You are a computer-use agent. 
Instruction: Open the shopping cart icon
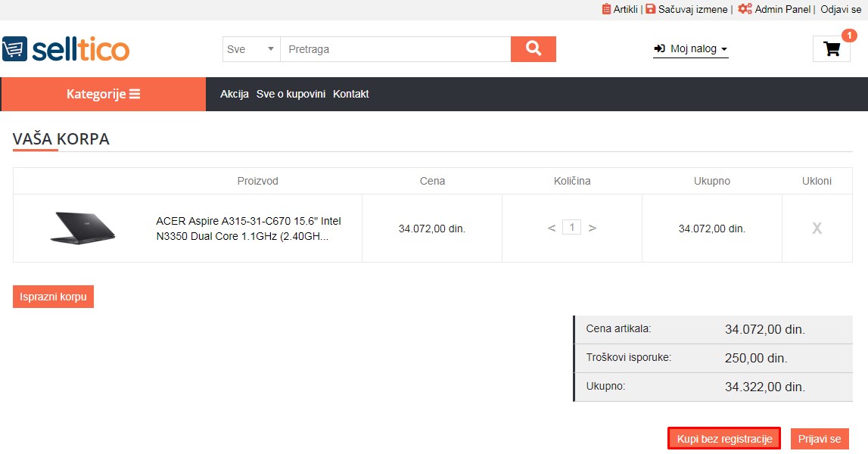[832, 48]
